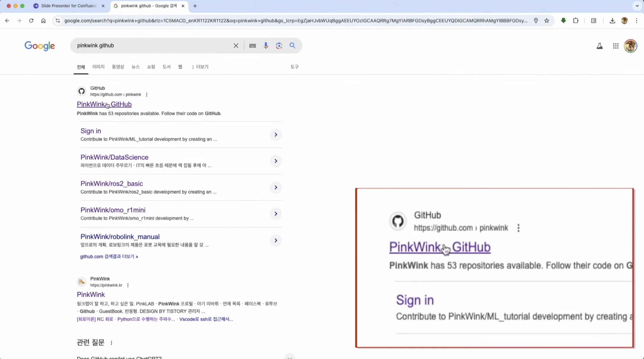This screenshot has height=359, width=644.
Task: Switch to the 이미지 search tab
Action: [x=98, y=67]
